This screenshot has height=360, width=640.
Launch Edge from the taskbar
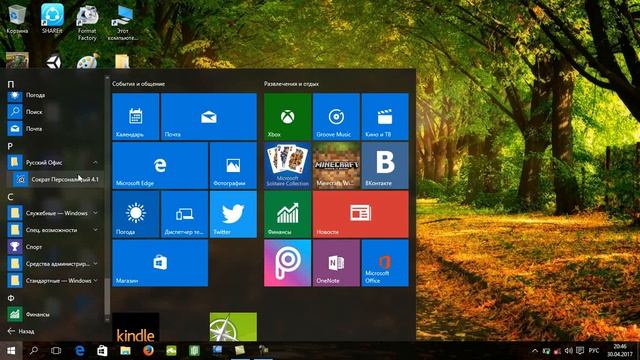80,351
